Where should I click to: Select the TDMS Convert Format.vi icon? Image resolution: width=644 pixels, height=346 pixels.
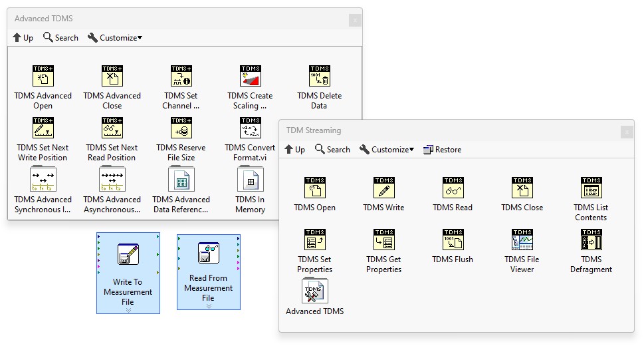pyautogui.click(x=250, y=128)
